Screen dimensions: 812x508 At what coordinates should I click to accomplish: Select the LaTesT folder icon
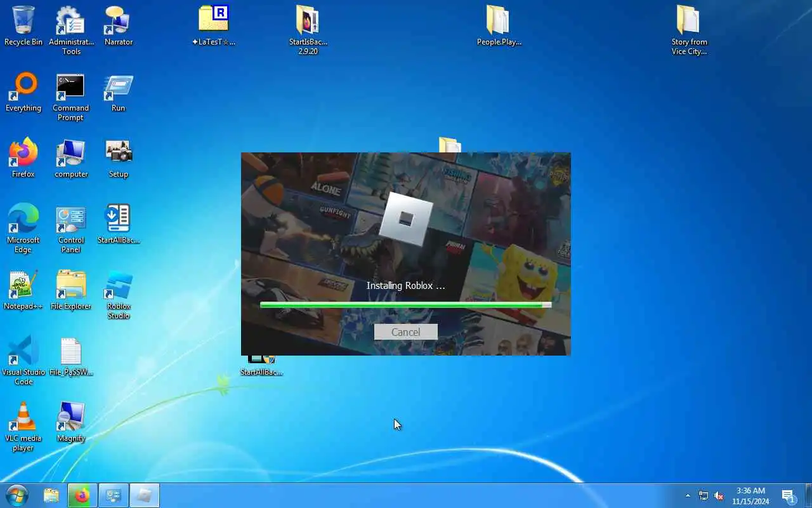pyautogui.click(x=214, y=26)
